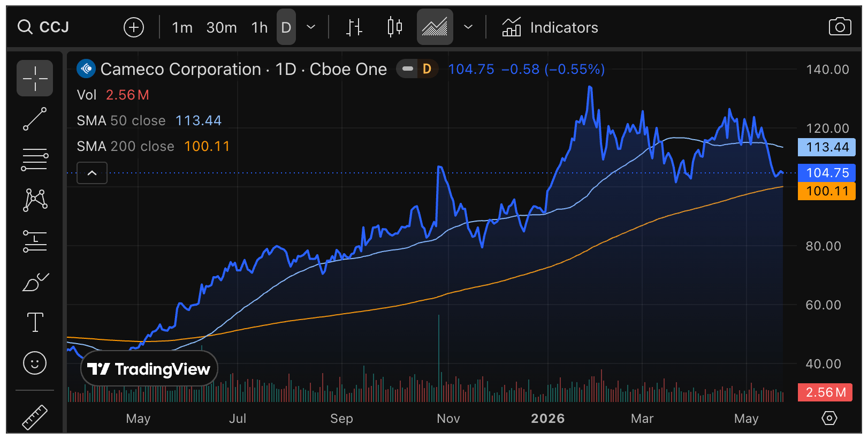Click the SMA 200 close legend
Screen dimensions: 868x440
(153, 146)
